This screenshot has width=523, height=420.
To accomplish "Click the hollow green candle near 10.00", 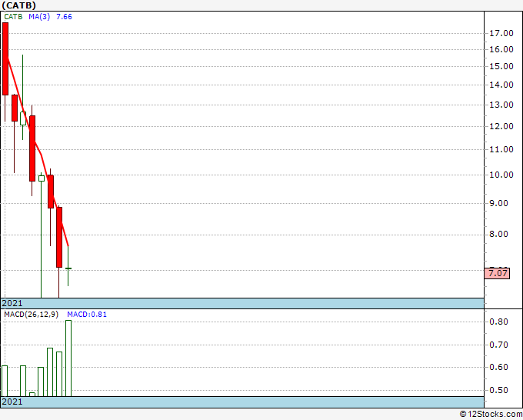I will [x=42, y=178].
